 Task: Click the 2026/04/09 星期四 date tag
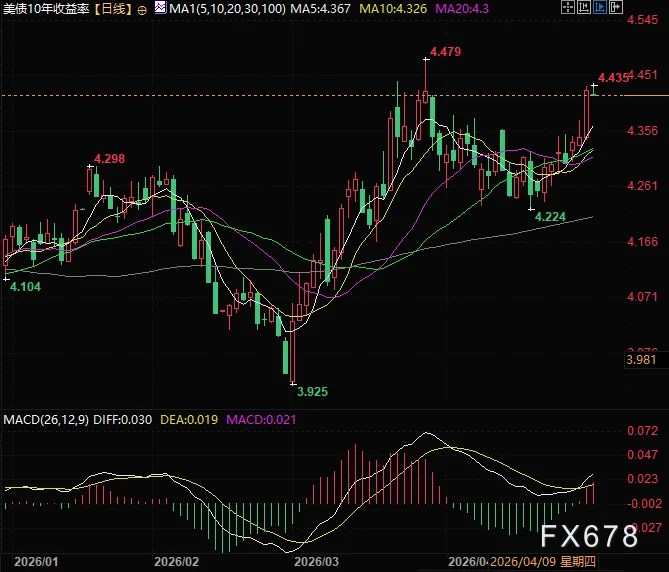tap(543, 561)
